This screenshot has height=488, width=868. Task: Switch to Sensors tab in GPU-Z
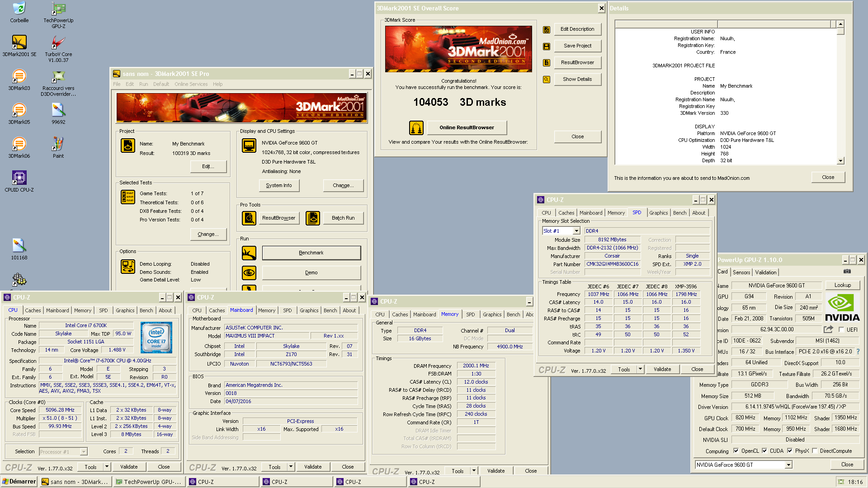pos(741,272)
